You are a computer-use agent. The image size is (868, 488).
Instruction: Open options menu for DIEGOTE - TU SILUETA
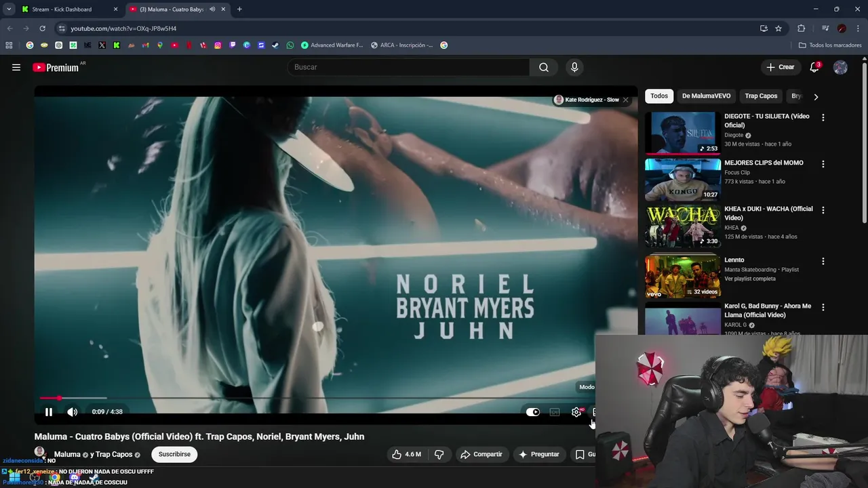coord(823,117)
